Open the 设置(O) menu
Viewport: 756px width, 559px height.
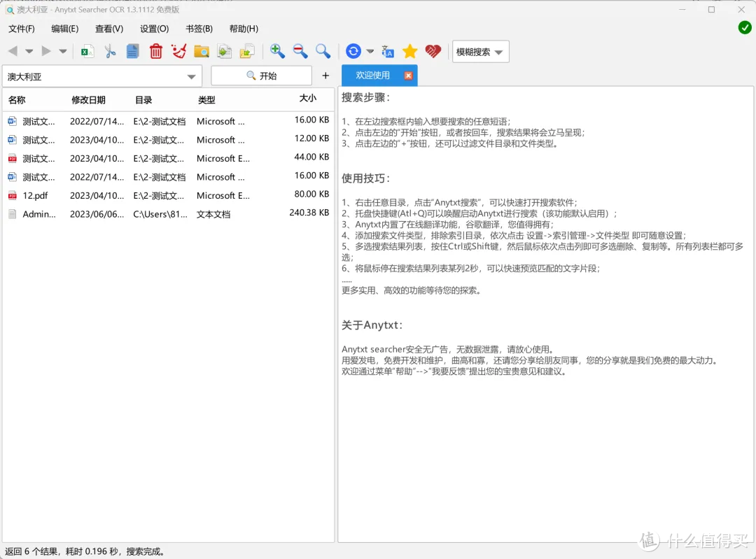tap(154, 29)
